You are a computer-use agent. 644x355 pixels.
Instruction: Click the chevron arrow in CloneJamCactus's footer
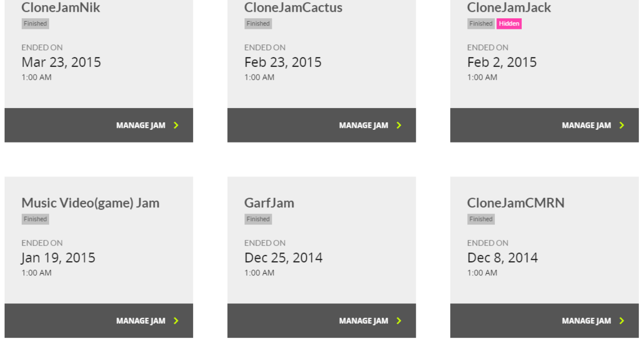tap(399, 125)
